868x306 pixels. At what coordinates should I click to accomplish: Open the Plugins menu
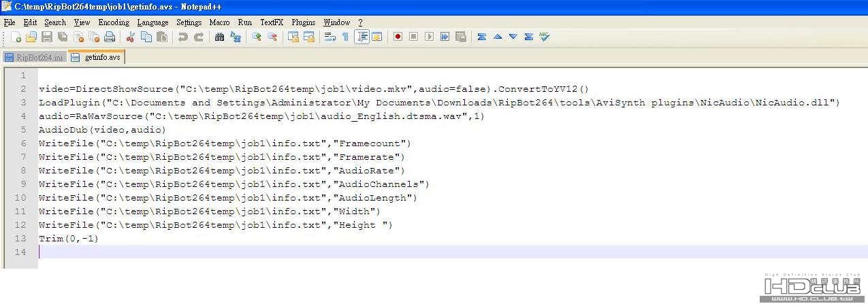point(304,22)
